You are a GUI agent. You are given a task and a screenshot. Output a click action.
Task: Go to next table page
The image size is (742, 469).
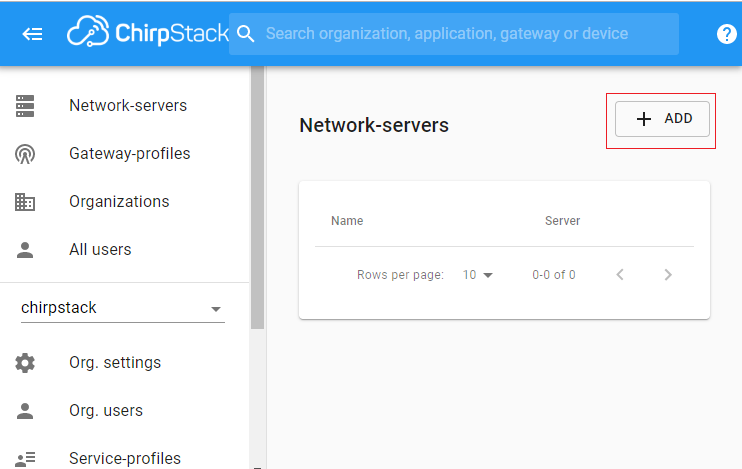pos(668,274)
